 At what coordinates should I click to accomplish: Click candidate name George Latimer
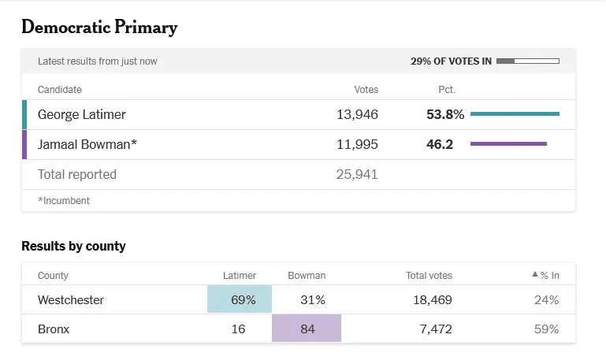click(x=82, y=114)
